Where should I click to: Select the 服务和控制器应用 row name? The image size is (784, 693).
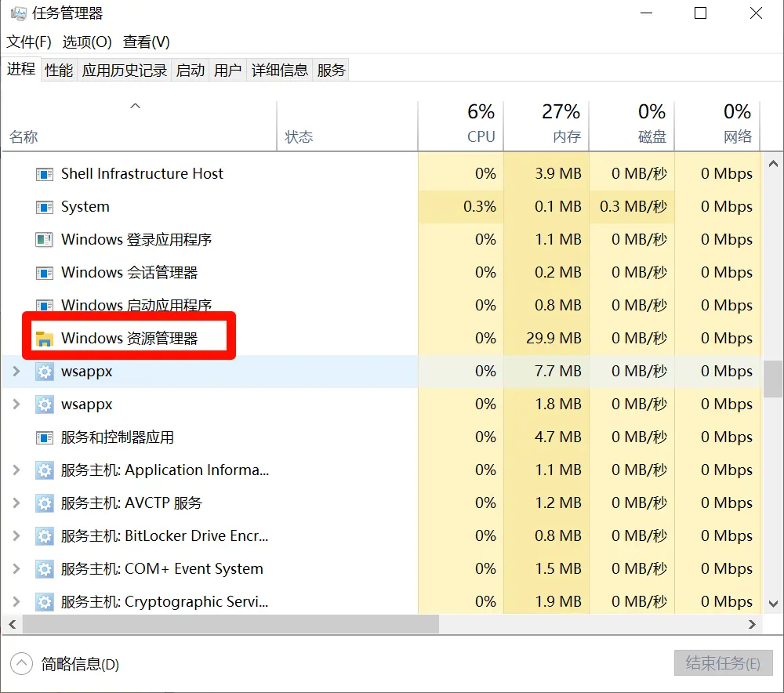tap(117, 437)
